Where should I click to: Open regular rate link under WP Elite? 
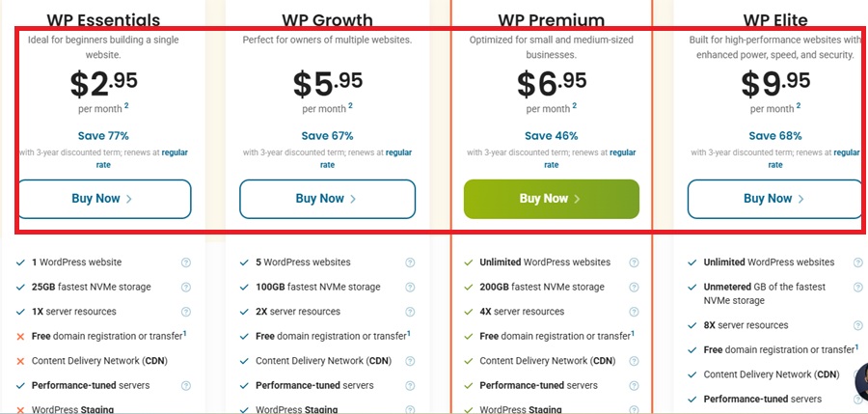846,152
